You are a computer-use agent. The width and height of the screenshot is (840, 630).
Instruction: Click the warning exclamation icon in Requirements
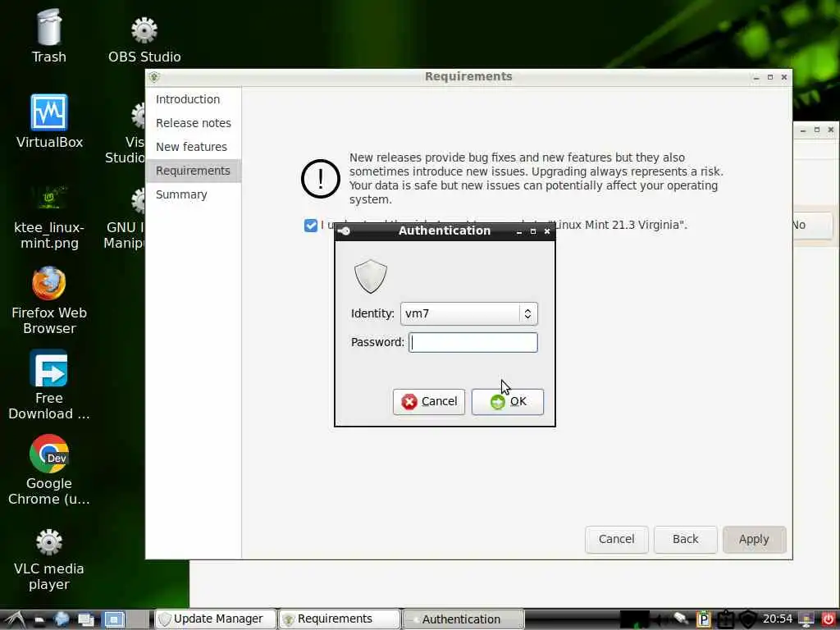coord(321,178)
